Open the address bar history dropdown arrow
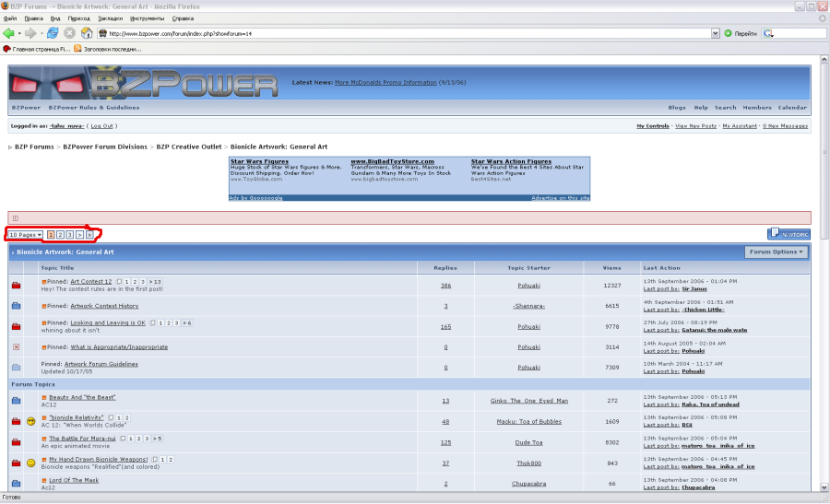The image size is (830, 504). pyautogui.click(x=715, y=33)
